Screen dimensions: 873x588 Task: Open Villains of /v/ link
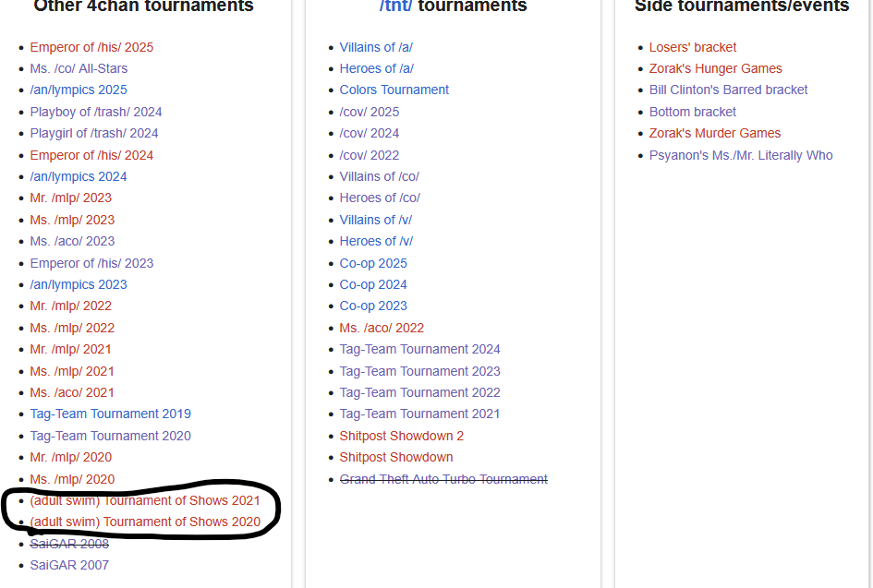(376, 220)
